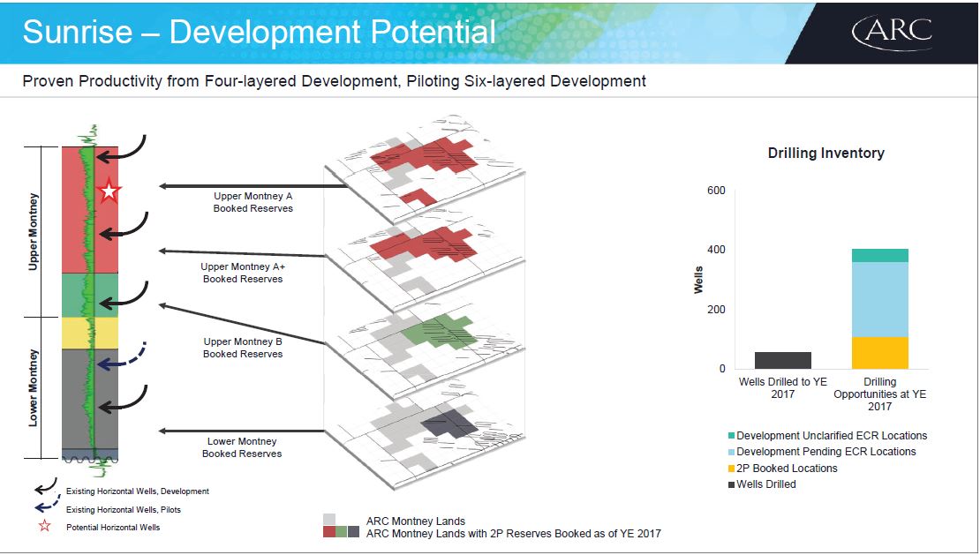Click the 'Drilling Inventory' chart title
980x555 pixels.
[x=825, y=153]
